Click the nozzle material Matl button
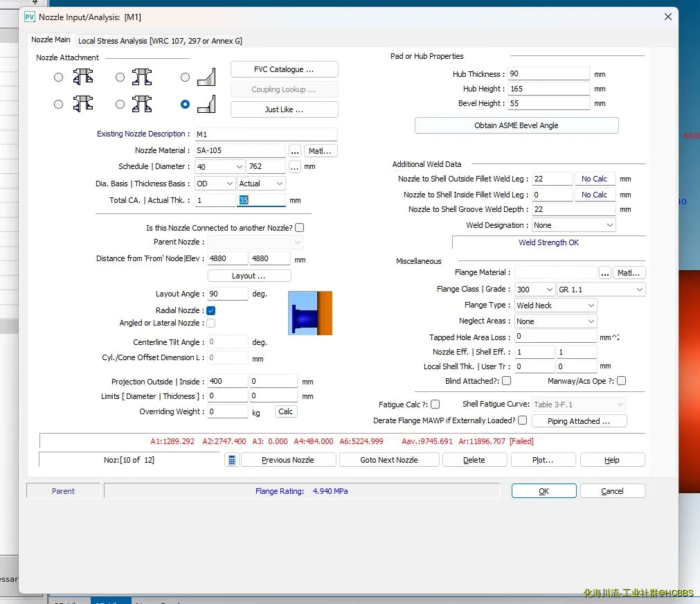700x604 pixels. pos(320,151)
